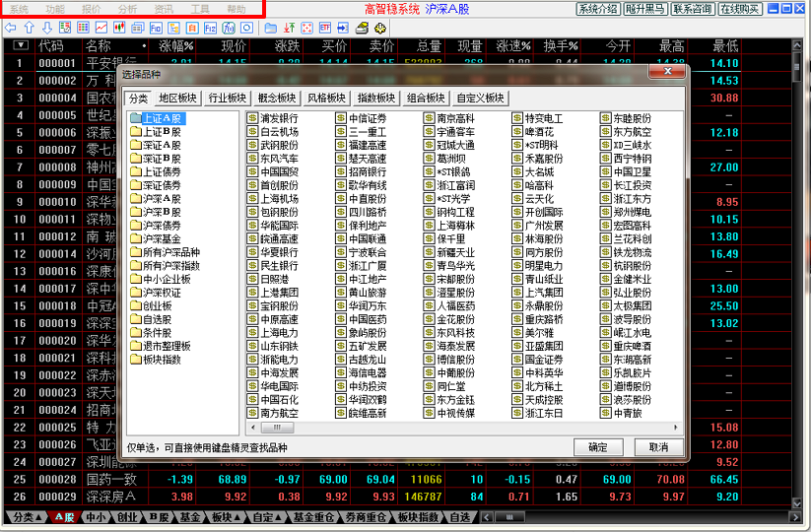Viewport: 811px width, 532px height.
Task: Expand the 分类▲ bottom tab menu
Action: [28, 517]
